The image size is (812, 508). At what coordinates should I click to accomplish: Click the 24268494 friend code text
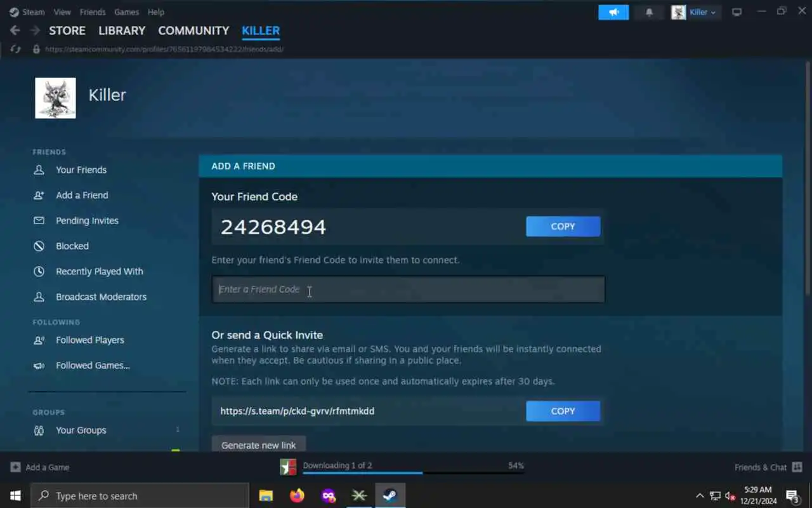click(273, 227)
